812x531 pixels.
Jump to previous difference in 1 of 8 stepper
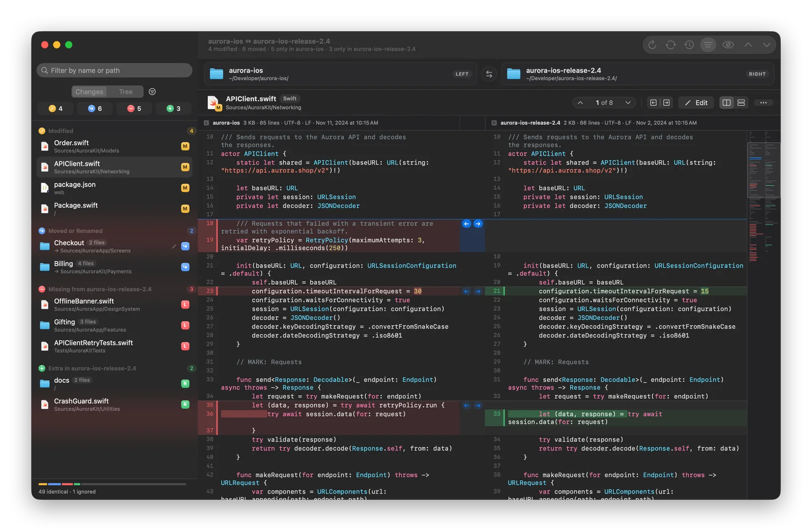pos(581,103)
